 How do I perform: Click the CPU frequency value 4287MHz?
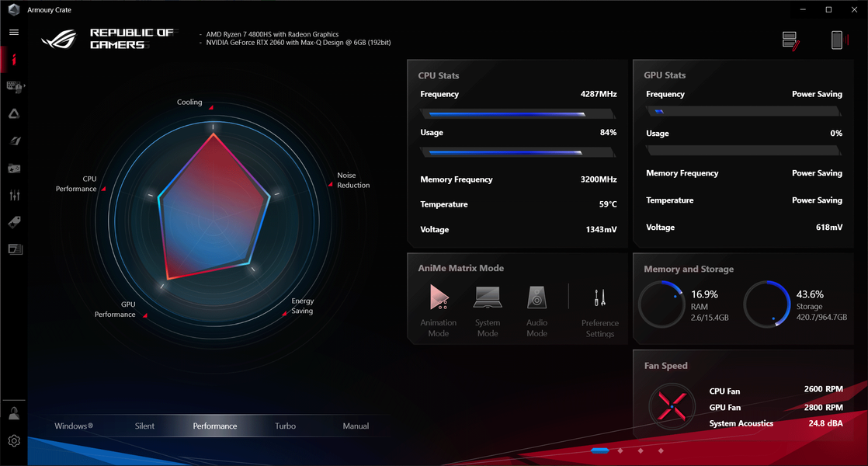(x=599, y=94)
